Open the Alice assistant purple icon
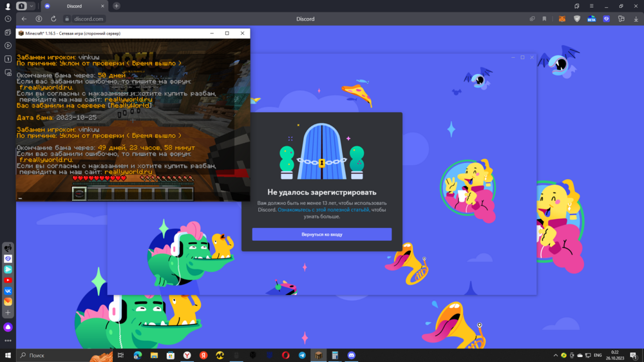This screenshot has width=644, height=362. pos(8,327)
